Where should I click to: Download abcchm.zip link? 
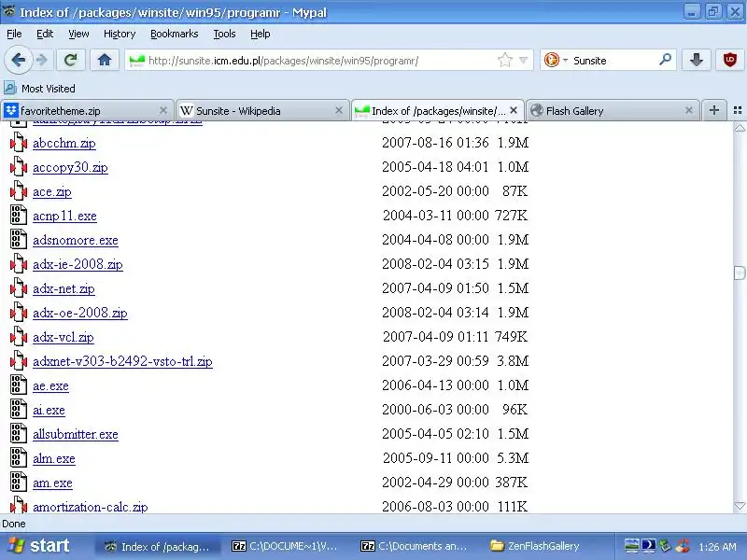[63, 143]
